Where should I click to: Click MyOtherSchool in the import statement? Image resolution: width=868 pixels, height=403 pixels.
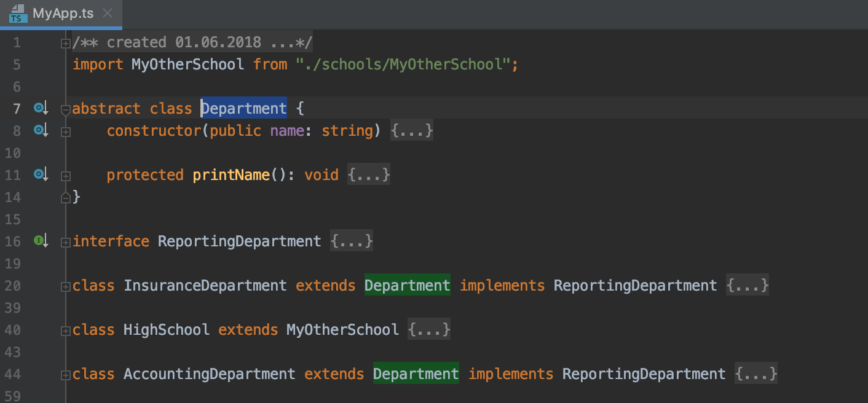point(188,65)
